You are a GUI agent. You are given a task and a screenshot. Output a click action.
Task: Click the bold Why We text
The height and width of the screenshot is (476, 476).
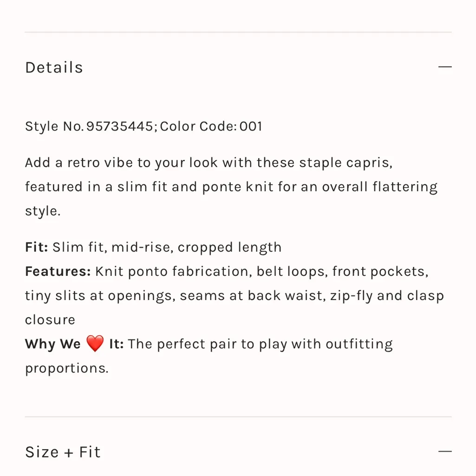coord(52,344)
